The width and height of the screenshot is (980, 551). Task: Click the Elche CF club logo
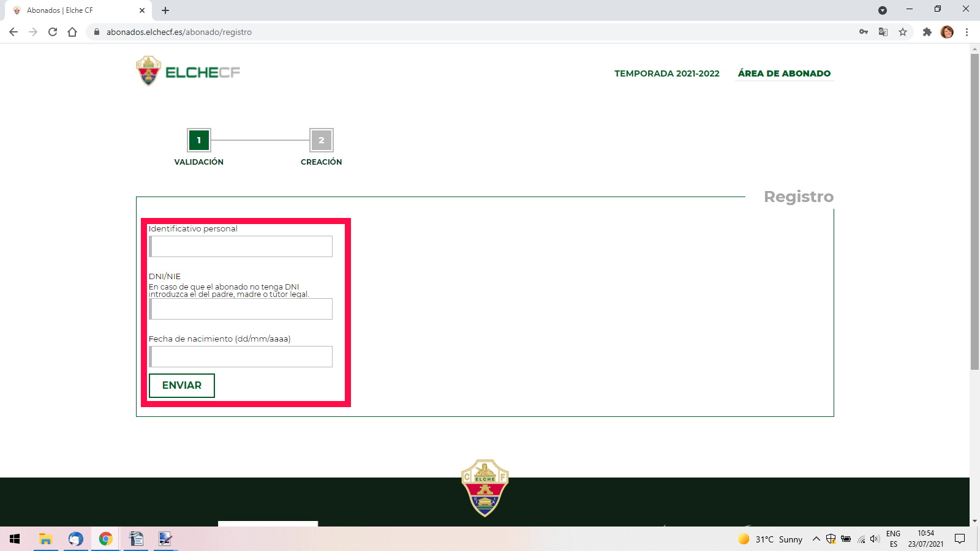point(148,70)
